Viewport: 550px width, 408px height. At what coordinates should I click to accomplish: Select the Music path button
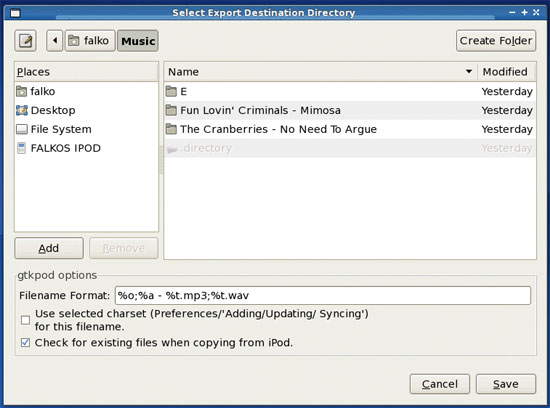[x=138, y=41]
